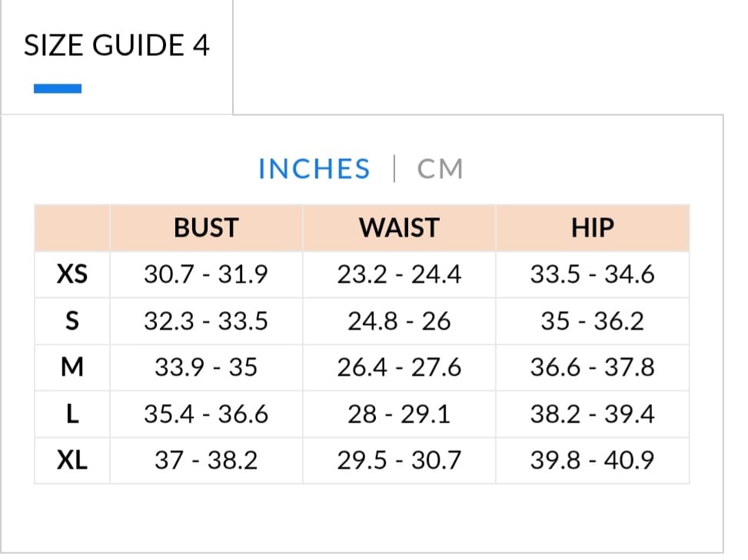Click the XS hip value 33.5 - 34.6

coord(592,274)
